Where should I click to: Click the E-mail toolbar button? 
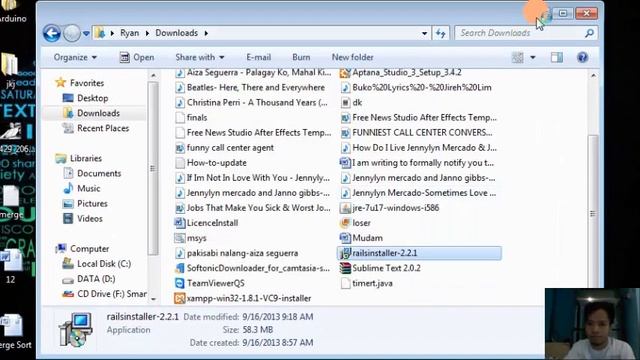(259, 58)
